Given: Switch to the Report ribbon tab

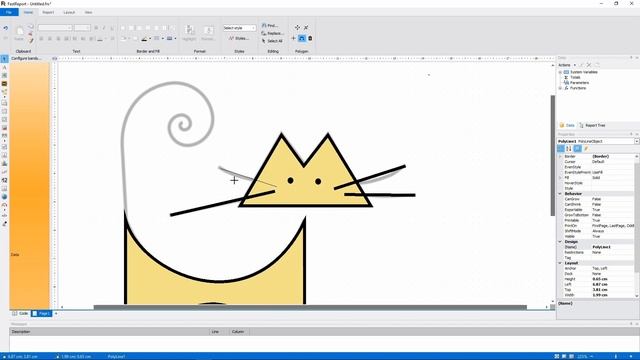Looking at the screenshot, I should pyautogui.click(x=48, y=12).
